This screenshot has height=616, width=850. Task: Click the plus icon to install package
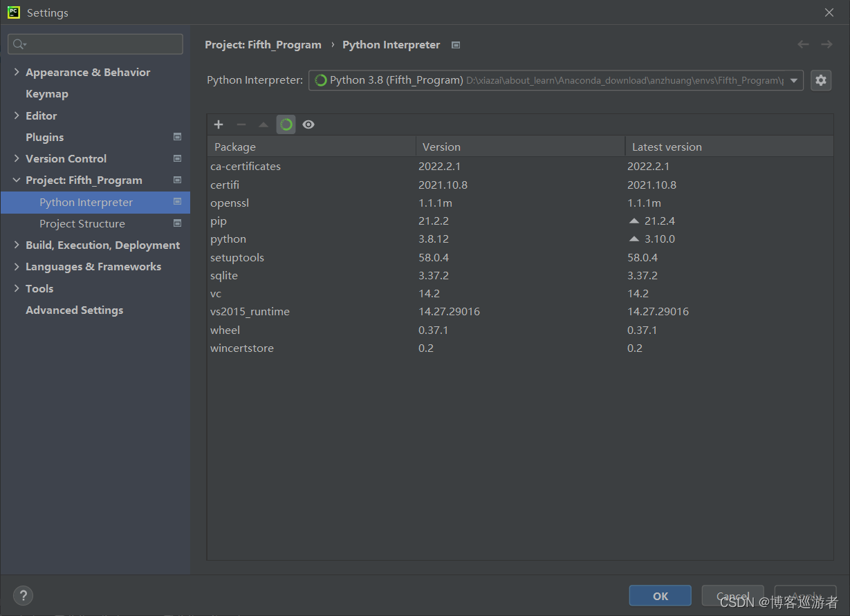219,124
